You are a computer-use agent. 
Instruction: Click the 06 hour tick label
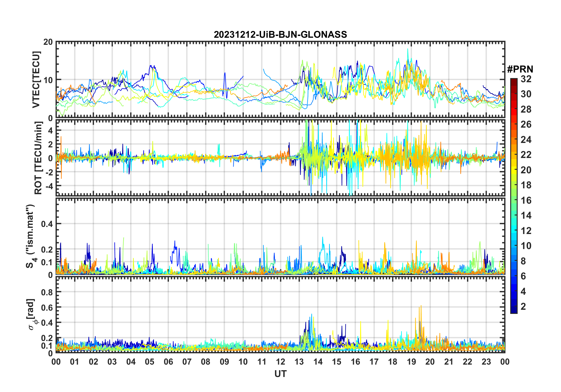tap(168, 362)
